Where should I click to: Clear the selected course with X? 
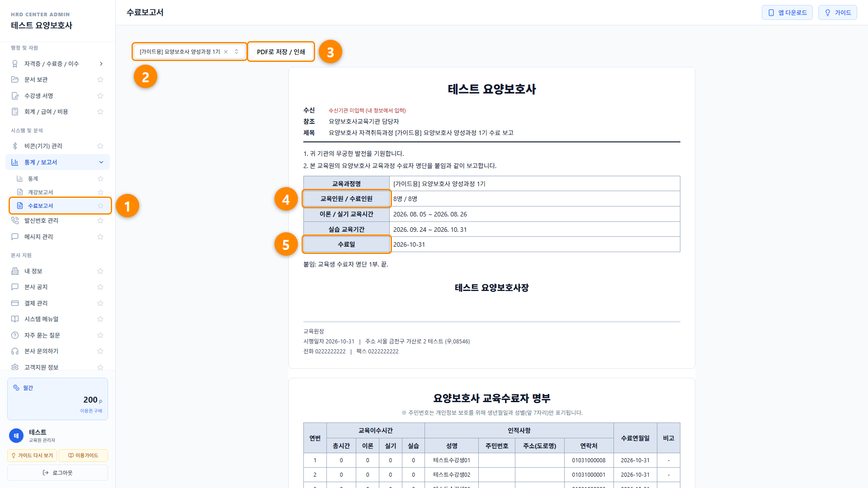pos(226,52)
